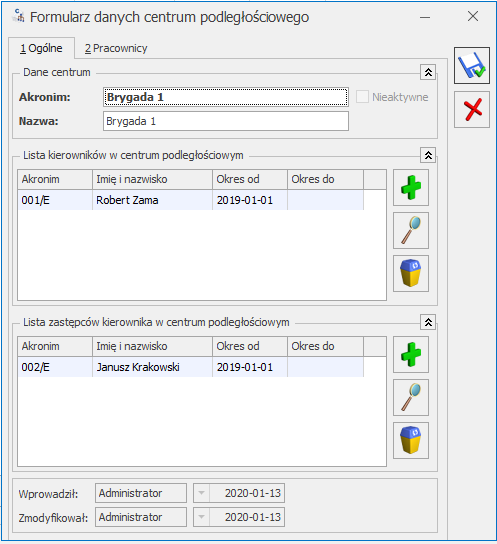Switch to the Pracownicy tab
497x544 pixels.
(x=116, y=48)
